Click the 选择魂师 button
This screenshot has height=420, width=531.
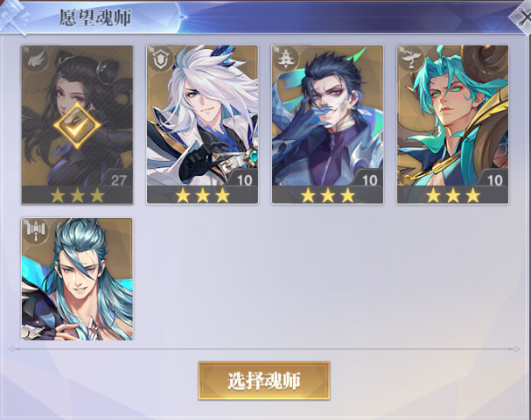[x=264, y=381]
